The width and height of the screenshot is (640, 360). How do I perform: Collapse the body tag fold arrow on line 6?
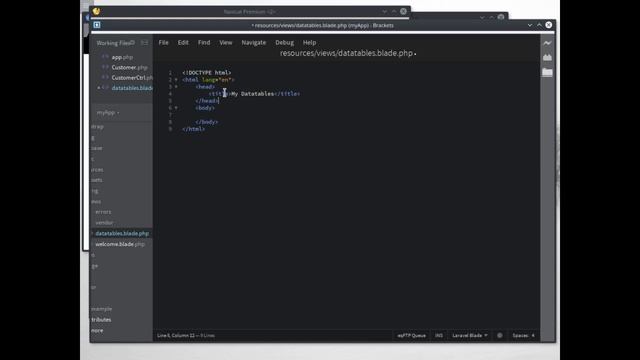click(x=176, y=108)
